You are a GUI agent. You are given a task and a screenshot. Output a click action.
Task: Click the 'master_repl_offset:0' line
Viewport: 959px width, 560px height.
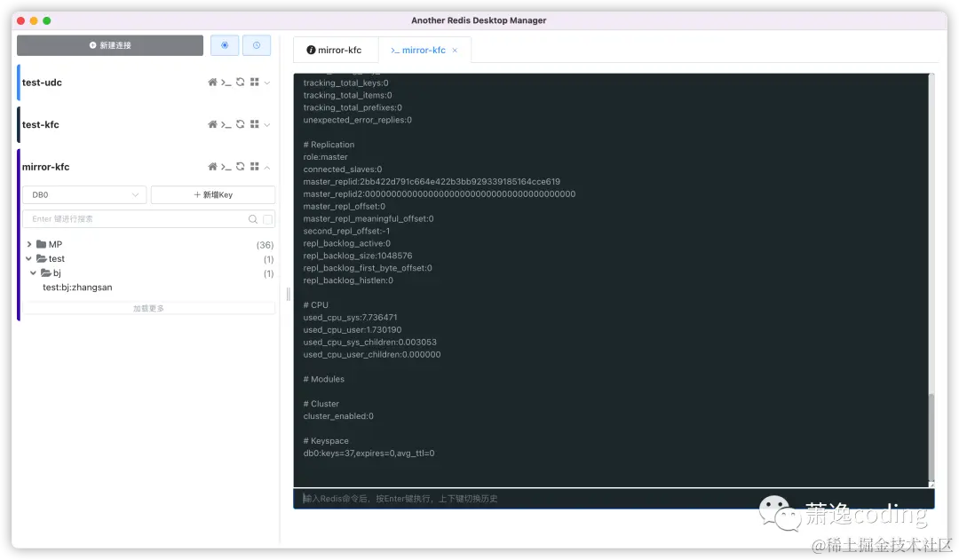tap(345, 206)
